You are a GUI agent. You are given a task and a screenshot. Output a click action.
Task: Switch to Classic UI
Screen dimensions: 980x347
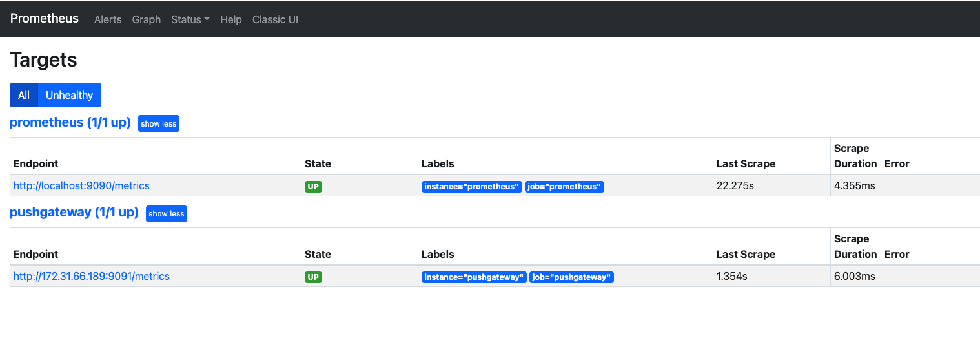275,19
